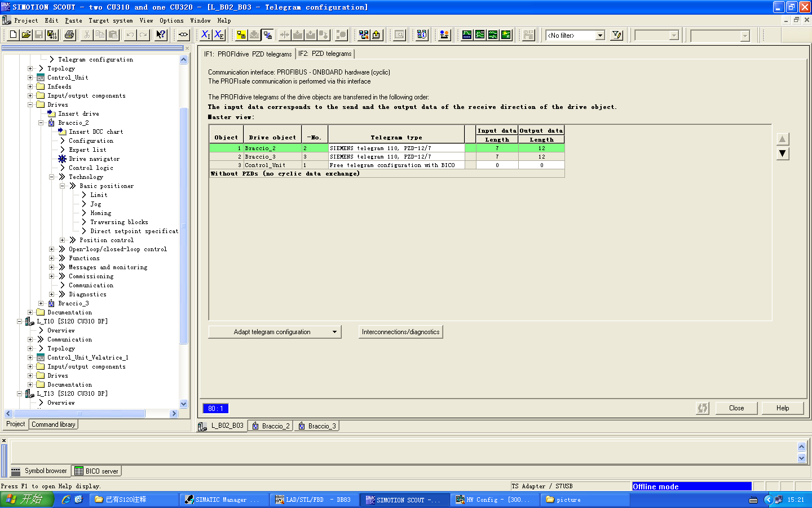This screenshot has height=508, width=812.
Task: Switch to SIMATIC Manager in taskbar
Action: (223, 500)
